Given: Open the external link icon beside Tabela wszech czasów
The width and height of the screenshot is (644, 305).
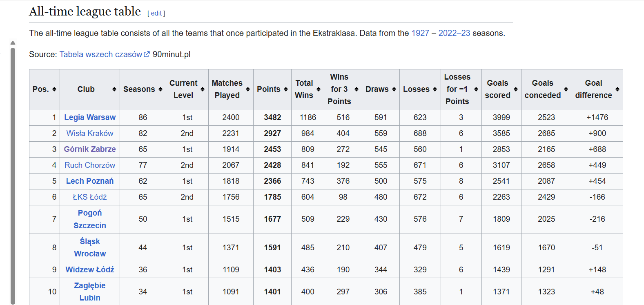Looking at the screenshot, I should coord(147,54).
